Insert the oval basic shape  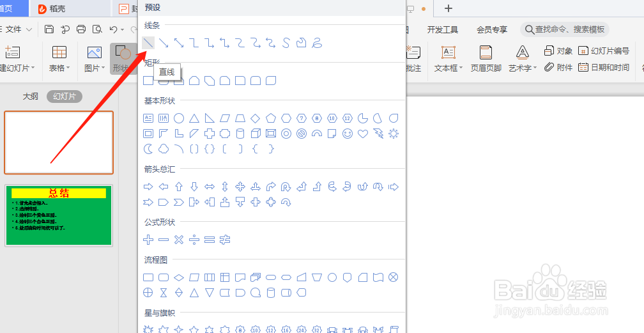point(179,118)
